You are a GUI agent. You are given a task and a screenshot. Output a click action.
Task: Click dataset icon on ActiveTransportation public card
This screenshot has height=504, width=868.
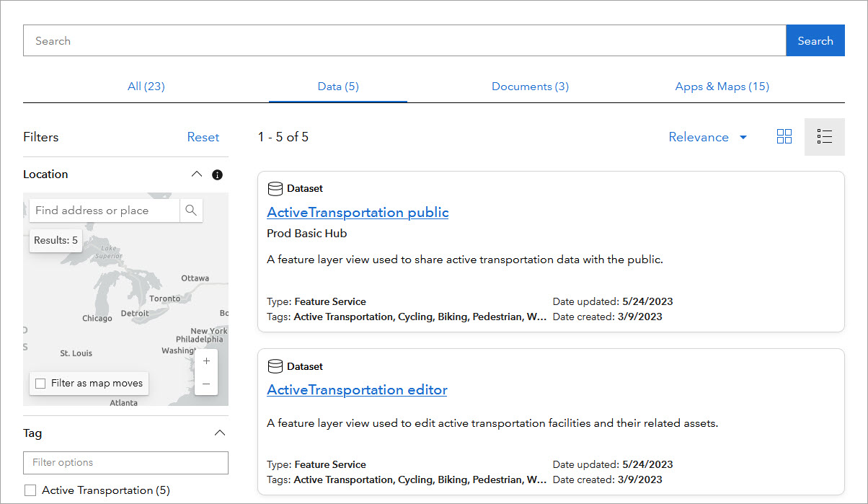click(x=275, y=189)
